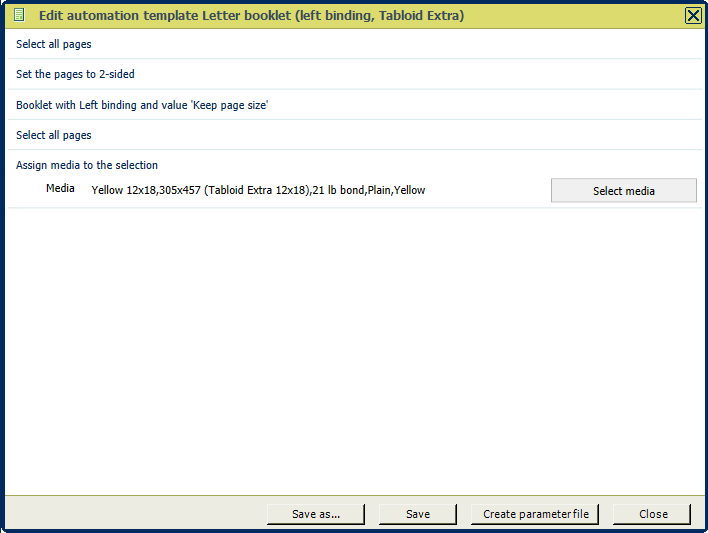Screen dimensions: 708x533
Task: Click Create parameter file button
Action: (x=535, y=514)
